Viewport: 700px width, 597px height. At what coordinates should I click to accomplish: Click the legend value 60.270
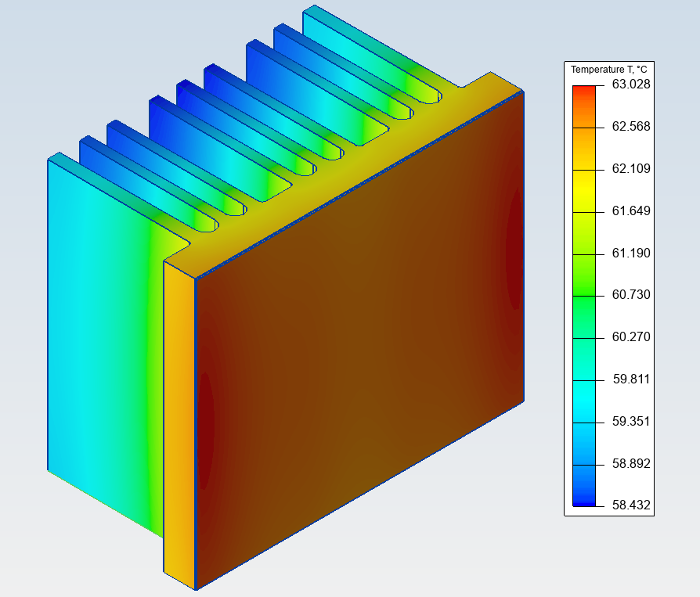[x=631, y=336]
